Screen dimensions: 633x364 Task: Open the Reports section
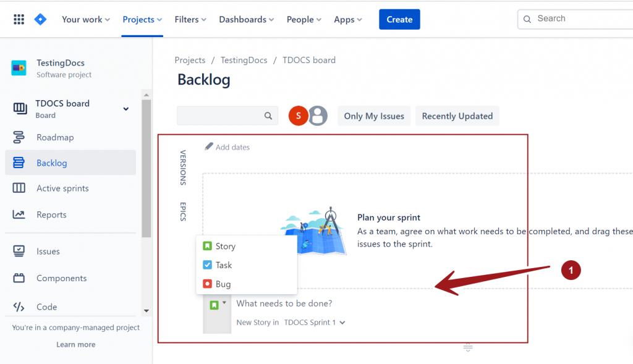(51, 214)
